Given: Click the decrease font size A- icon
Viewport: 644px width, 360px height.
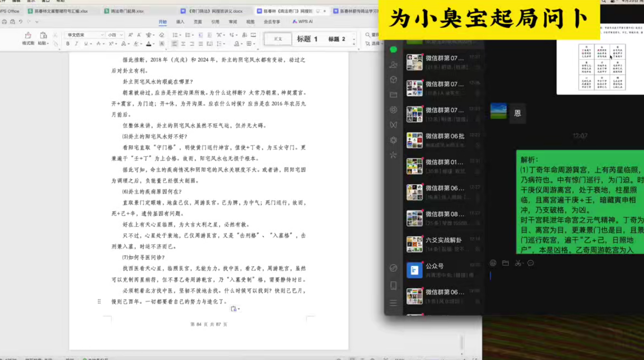Looking at the screenshot, I should click(x=139, y=35).
